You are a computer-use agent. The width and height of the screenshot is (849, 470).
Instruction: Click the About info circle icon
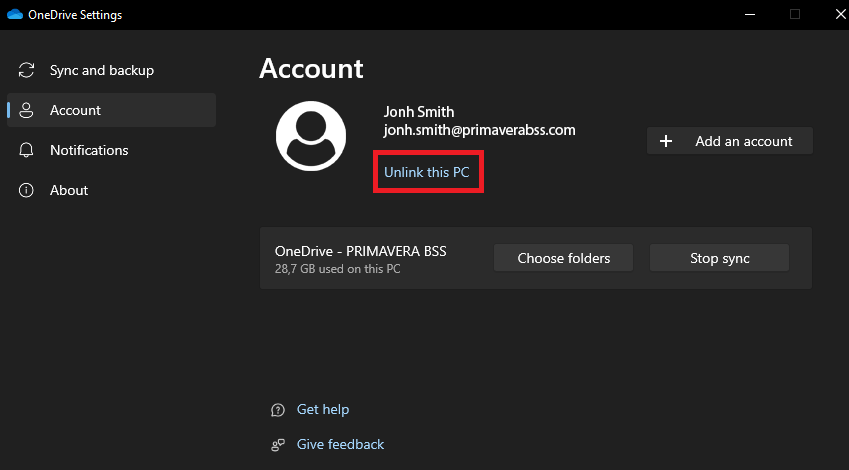point(26,190)
